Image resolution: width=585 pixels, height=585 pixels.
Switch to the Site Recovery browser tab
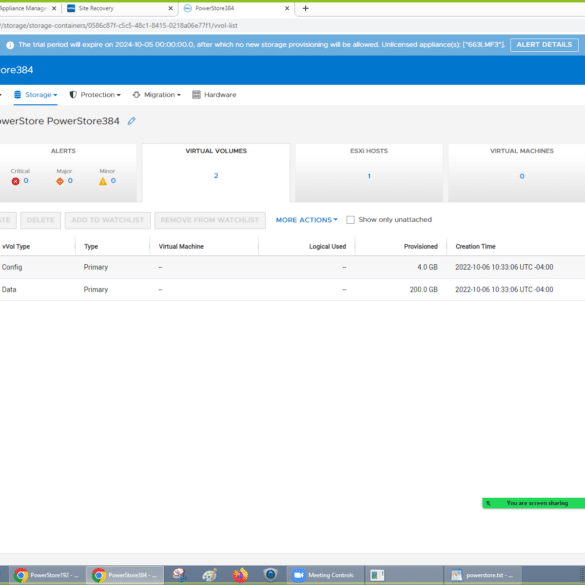[x=119, y=8]
